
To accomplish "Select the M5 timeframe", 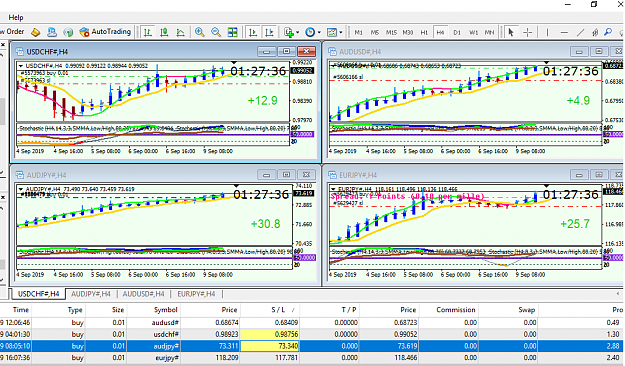I will pyautogui.click(x=375, y=33).
